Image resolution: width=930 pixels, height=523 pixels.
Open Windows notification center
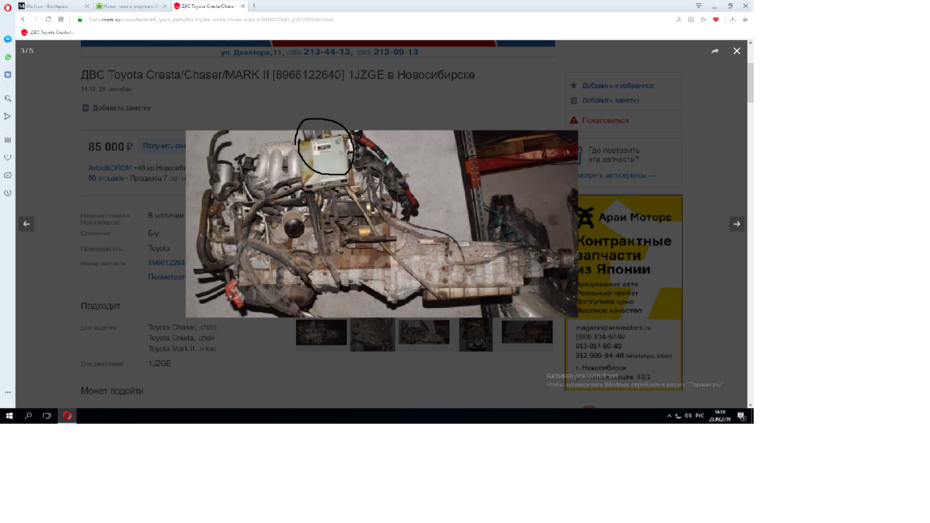pyautogui.click(x=741, y=416)
